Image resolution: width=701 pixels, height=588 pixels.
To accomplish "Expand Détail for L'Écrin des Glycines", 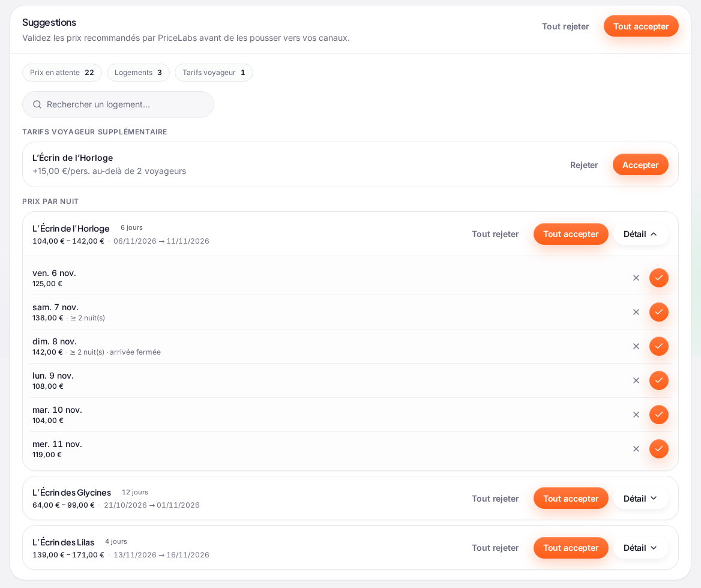I will 640,499.
